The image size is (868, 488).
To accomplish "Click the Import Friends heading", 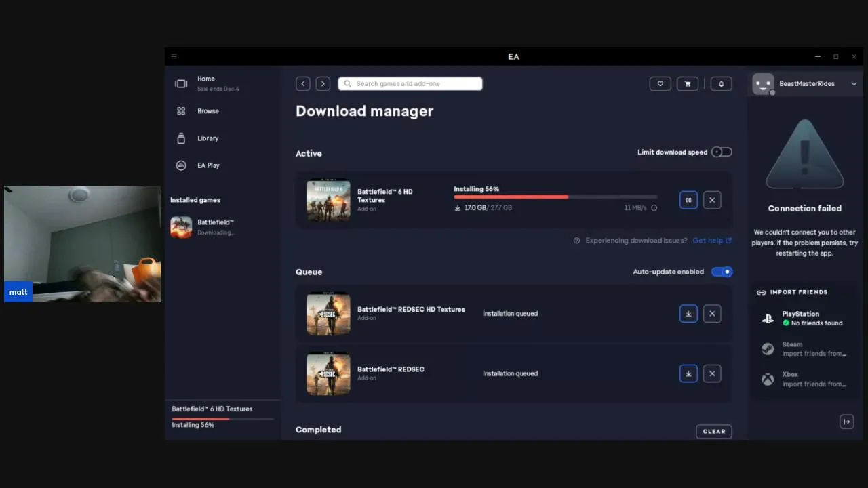I will pos(798,292).
